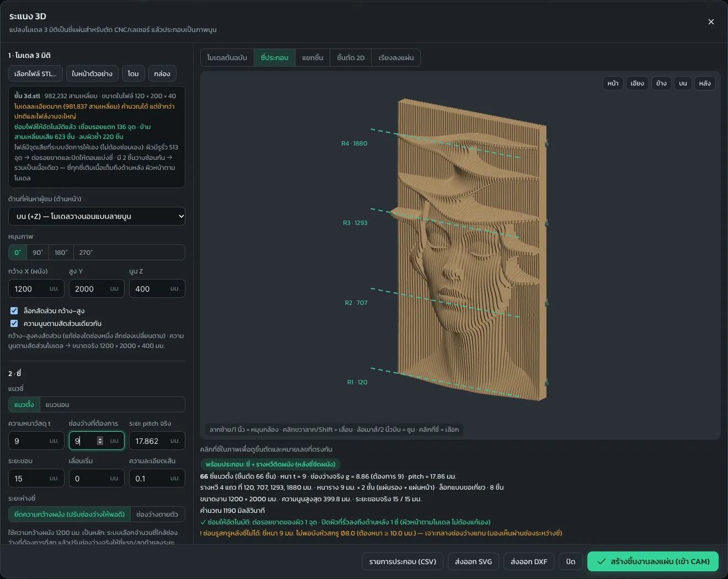Toggle ล็อกสัดส่วน กว้าง–สูง checkbox

tap(14, 311)
